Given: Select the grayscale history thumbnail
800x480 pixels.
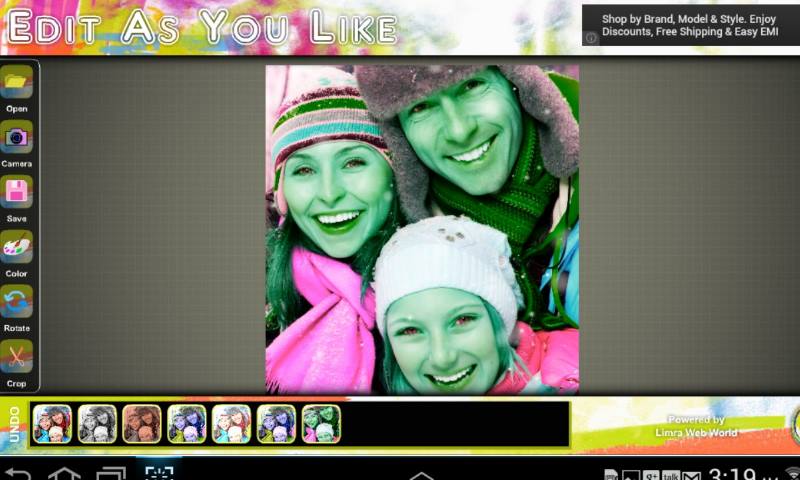Looking at the screenshot, I should point(97,423).
